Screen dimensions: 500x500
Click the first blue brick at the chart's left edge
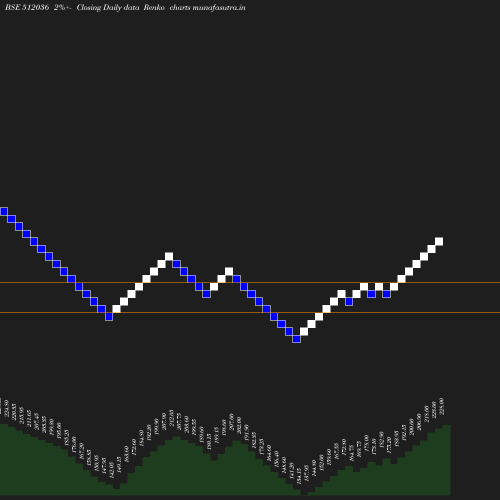(4, 211)
